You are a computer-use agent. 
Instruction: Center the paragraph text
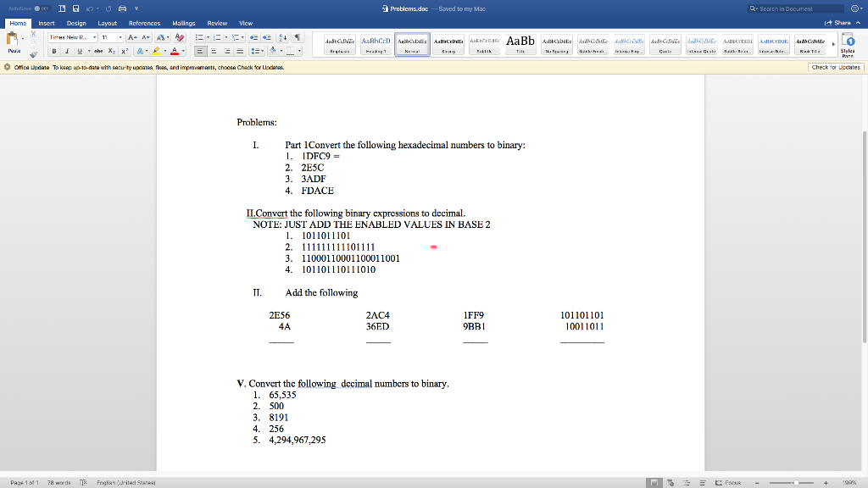coord(214,51)
